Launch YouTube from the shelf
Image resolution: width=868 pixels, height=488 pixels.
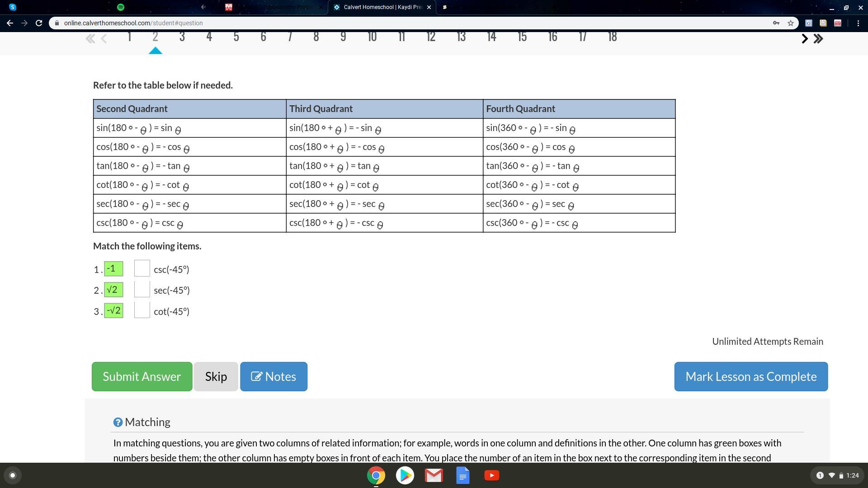coord(491,475)
